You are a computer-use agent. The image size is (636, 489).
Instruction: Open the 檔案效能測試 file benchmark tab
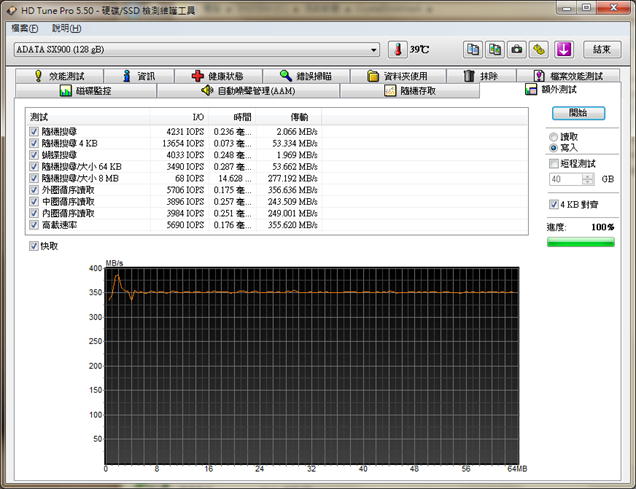click(568, 76)
